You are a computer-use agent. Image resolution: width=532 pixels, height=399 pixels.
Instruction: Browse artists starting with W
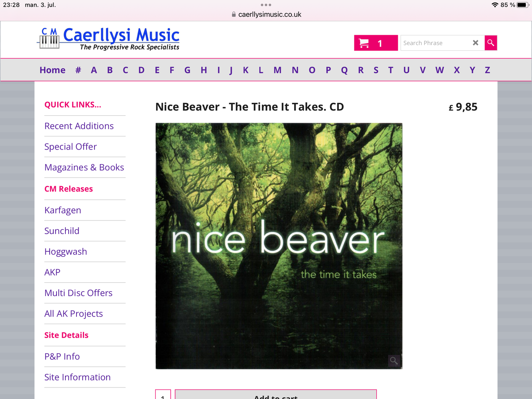pos(440,70)
